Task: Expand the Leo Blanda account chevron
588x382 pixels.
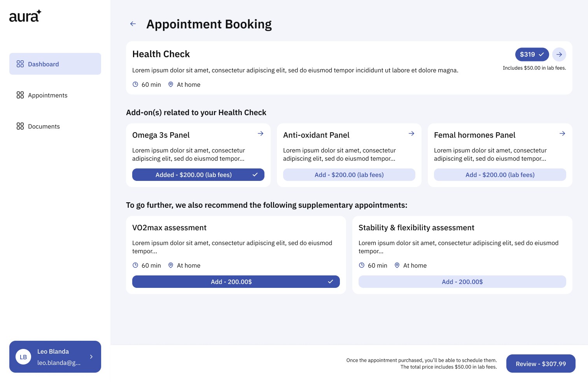Action: point(91,357)
